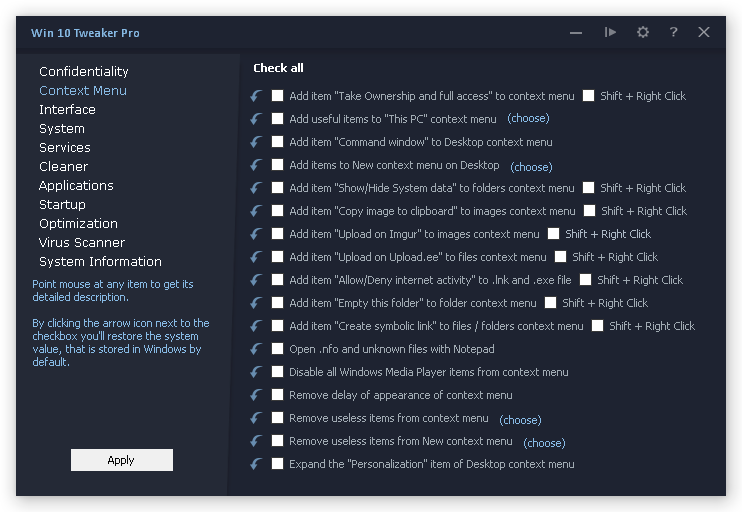Click restore arrow next to "Upload on Imgur"
This screenshot has width=742, height=512.
256,234
